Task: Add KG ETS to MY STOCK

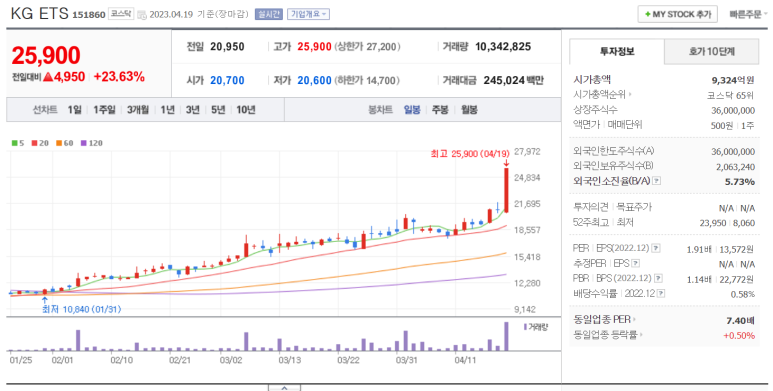Action: click(x=677, y=14)
